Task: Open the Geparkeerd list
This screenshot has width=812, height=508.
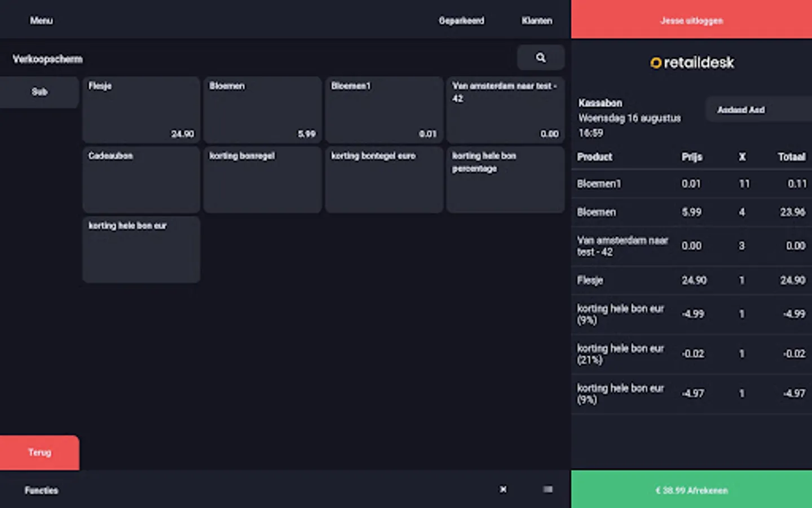Action: (461, 20)
